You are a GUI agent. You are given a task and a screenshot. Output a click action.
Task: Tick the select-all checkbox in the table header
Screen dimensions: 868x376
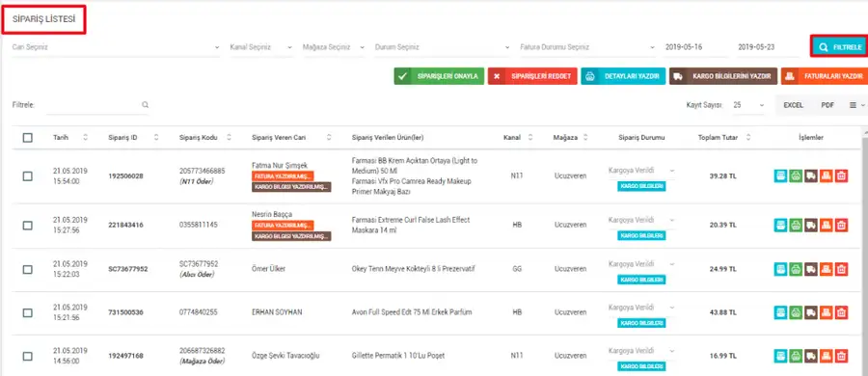point(28,138)
